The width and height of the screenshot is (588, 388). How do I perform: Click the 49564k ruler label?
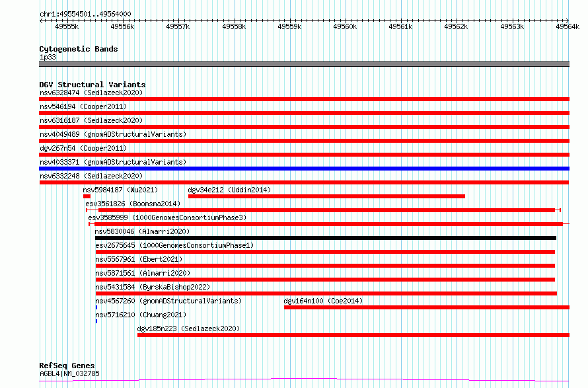coord(568,26)
